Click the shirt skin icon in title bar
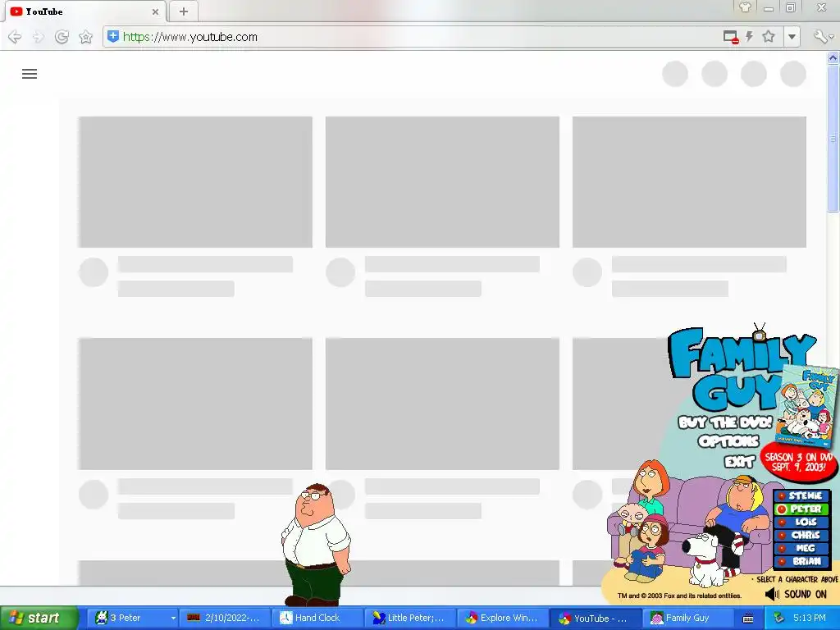 click(x=745, y=7)
